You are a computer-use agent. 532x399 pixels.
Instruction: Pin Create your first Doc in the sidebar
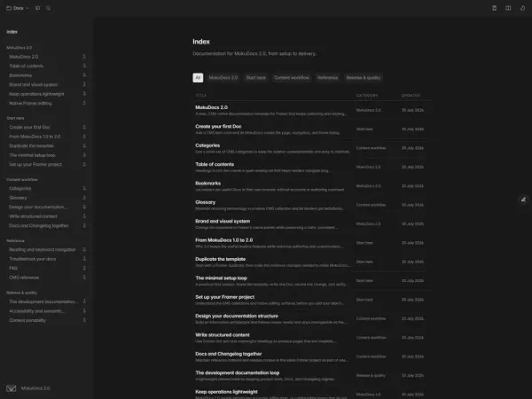84,127
